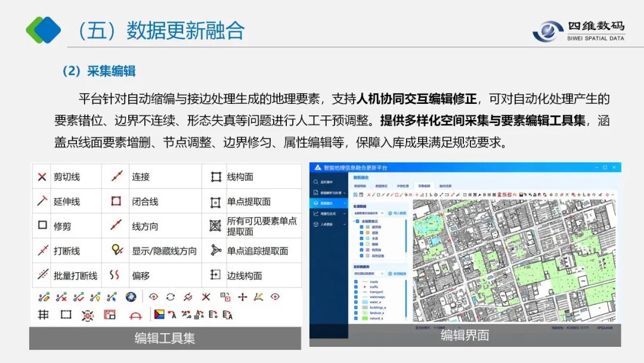Screen dimensions: 644x363
Task: Uncheck the parent group checkbox under 处理数据
Action: 358,221
